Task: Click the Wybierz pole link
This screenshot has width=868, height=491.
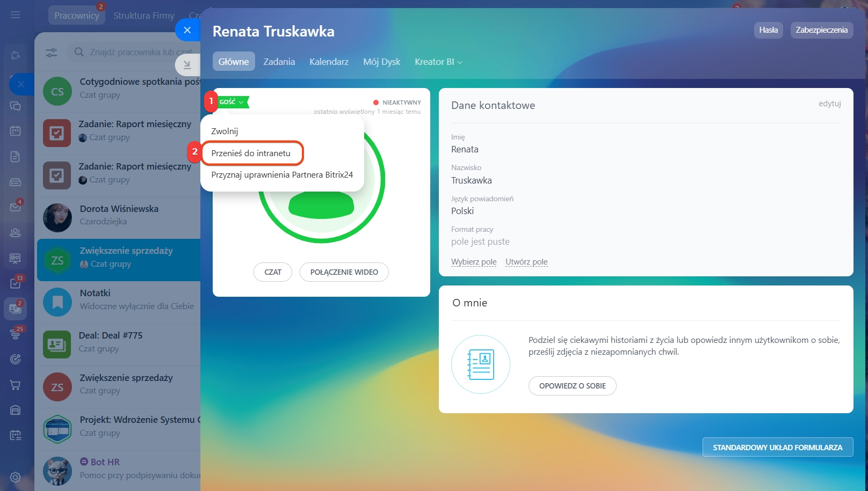Action: point(474,262)
